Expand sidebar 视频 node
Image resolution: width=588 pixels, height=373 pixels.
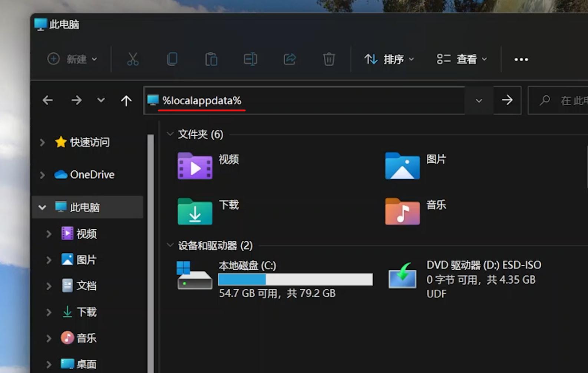[x=49, y=234]
